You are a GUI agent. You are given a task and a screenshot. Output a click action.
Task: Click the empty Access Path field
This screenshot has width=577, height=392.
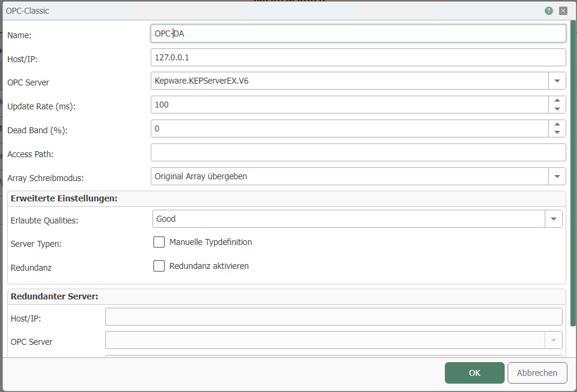(359, 153)
